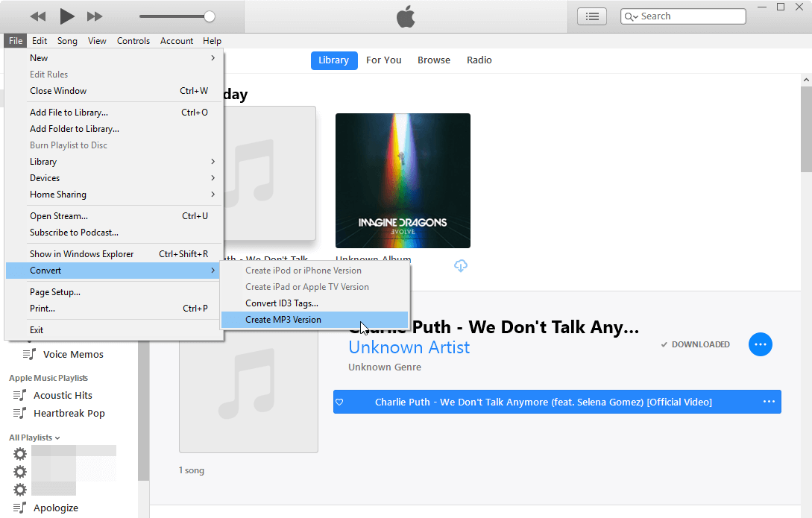Click the Search input field
Image resolution: width=812 pixels, height=518 pixels.
tap(683, 16)
